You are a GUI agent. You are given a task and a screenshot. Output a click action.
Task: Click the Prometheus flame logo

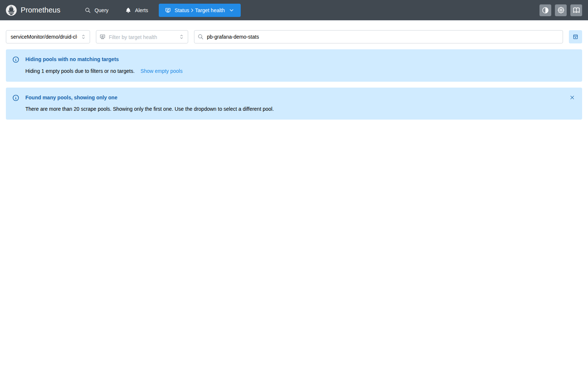(11, 10)
